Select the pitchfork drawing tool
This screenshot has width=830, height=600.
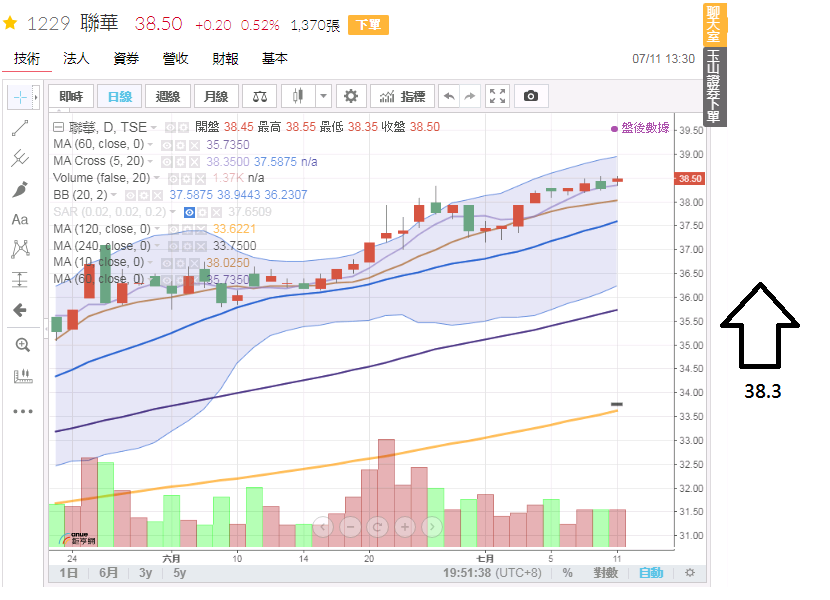[x=20, y=158]
